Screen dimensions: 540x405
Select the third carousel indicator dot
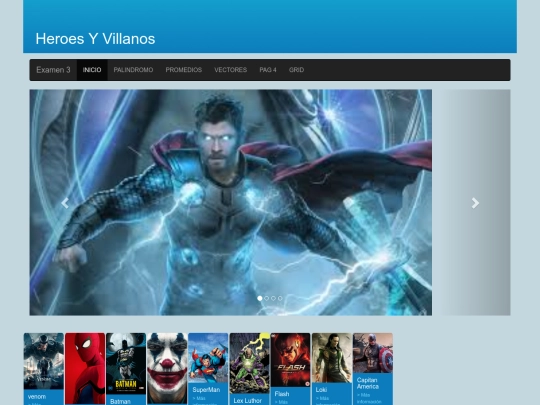273,298
